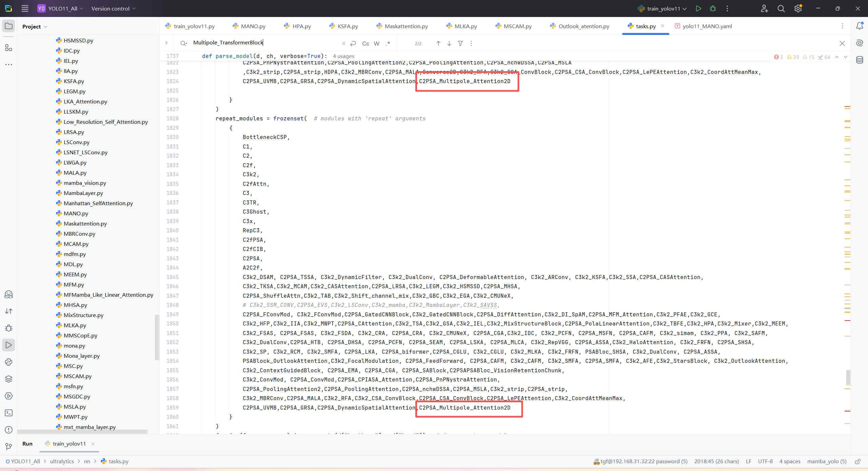Open the Notifications bell icon
This screenshot has height=471, width=868.
[860, 26]
